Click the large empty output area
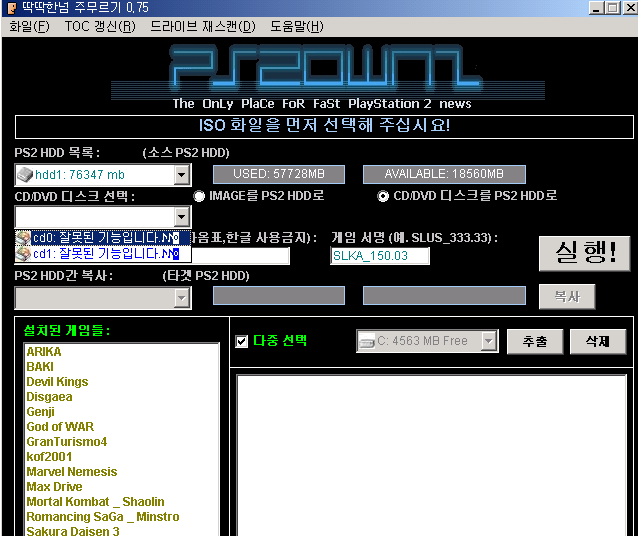The width and height of the screenshot is (638, 536). (x=431, y=455)
